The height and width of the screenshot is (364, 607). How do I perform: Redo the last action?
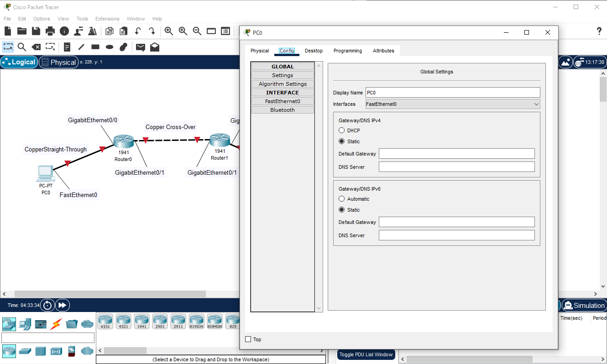pos(152,31)
